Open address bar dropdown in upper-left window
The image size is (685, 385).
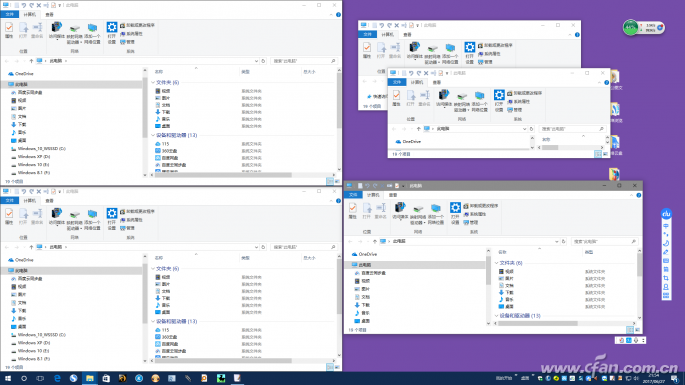pos(256,61)
